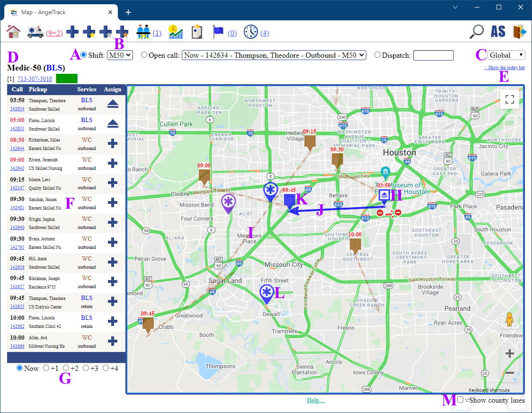Select the +3 hour radio
Screen dimensions: 532x413
click(x=86, y=368)
